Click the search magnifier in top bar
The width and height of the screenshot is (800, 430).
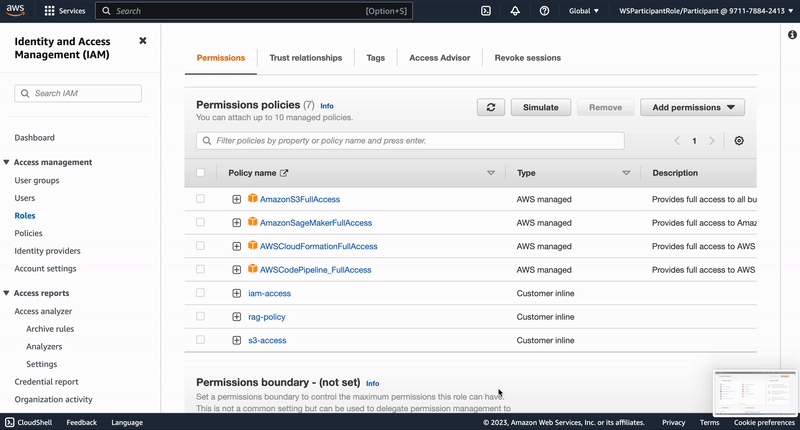[106, 11]
